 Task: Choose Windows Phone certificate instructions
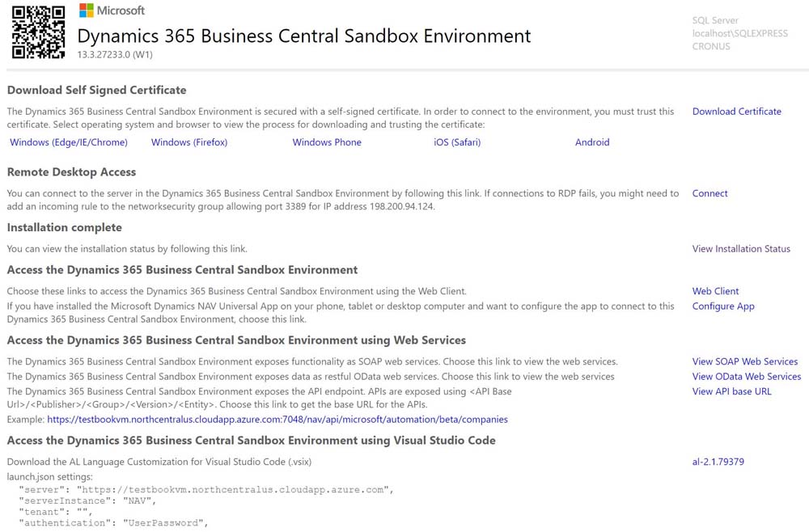[327, 142]
